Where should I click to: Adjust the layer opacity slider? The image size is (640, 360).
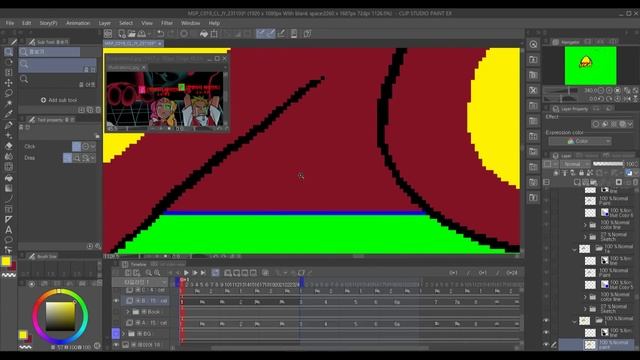coord(609,164)
